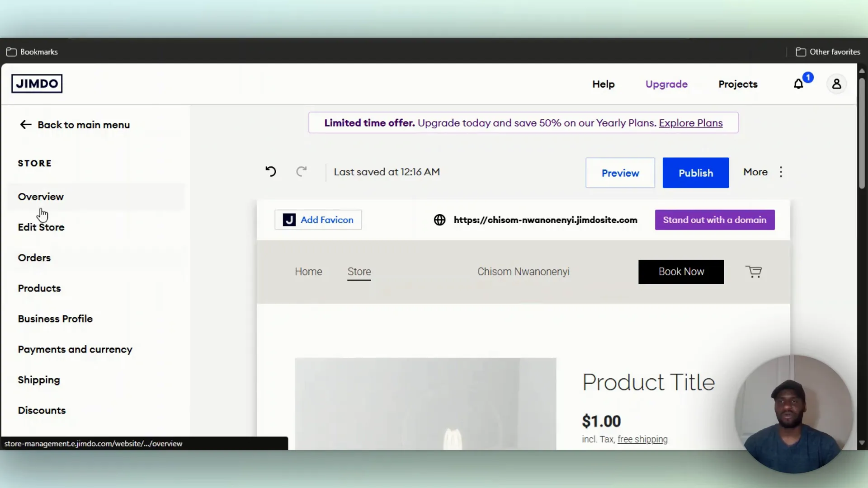Open the Bookmarks folder
This screenshot has width=868, height=488.
32,52
